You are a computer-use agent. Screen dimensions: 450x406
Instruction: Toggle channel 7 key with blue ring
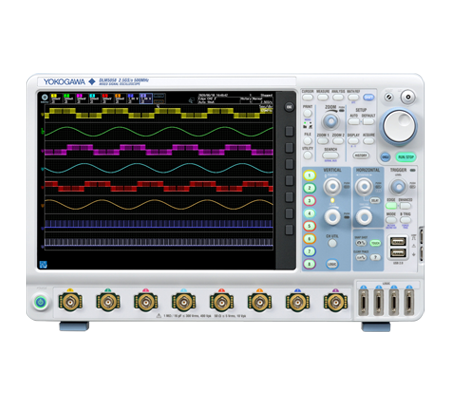309,251
